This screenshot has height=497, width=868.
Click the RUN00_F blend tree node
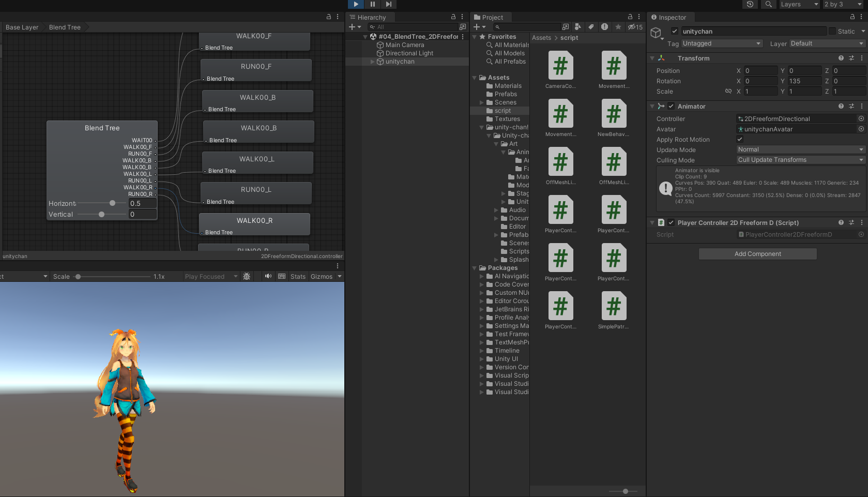tap(256, 69)
